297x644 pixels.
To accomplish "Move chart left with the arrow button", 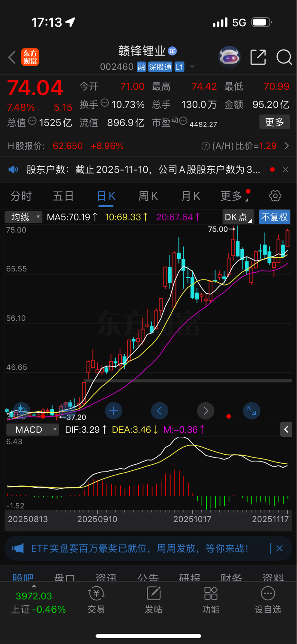I will [160, 411].
